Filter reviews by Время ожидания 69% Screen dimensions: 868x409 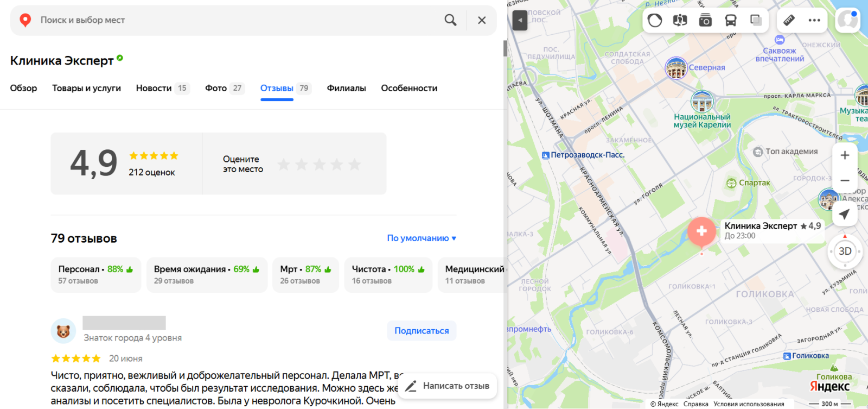207,275
